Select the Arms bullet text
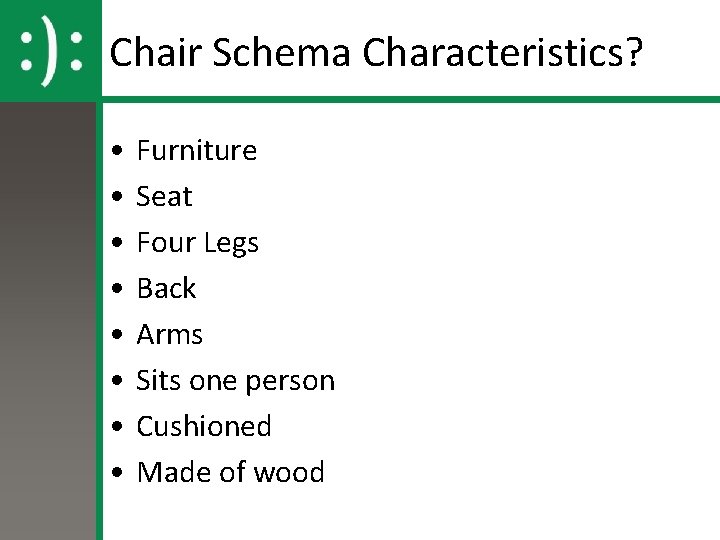The width and height of the screenshot is (720, 540). 169,334
